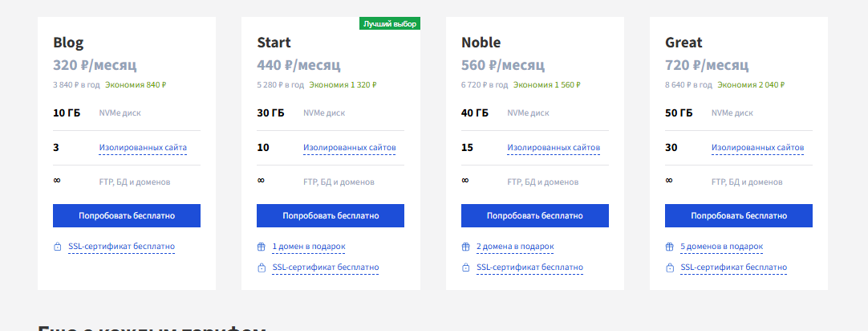Click the lock icon in Noble plan
Screen dimensions: 868x331
[465, 268]
